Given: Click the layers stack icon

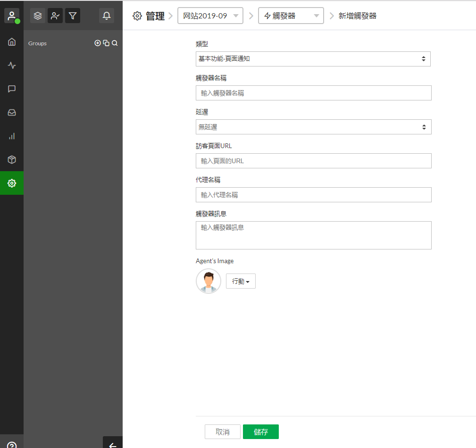Looking at the screenshot, I should (38, 16).
